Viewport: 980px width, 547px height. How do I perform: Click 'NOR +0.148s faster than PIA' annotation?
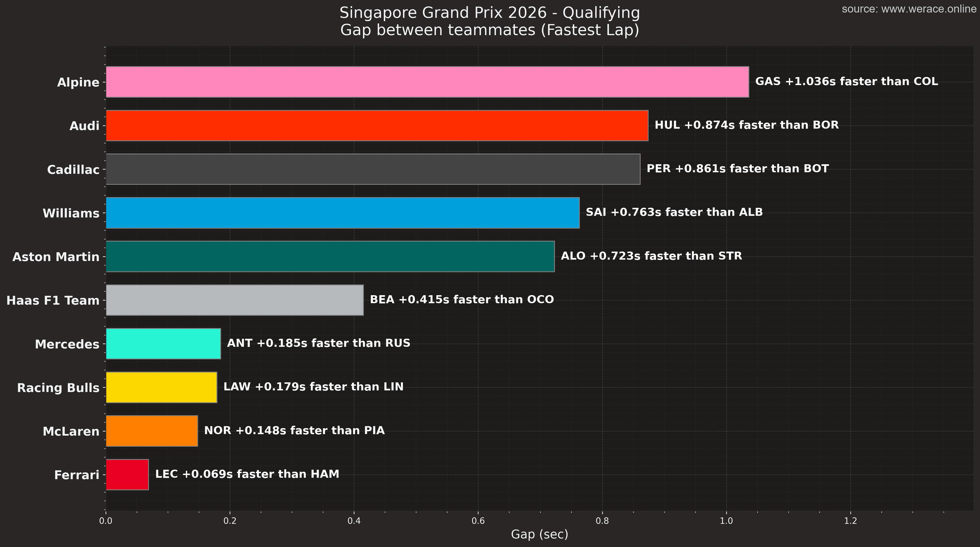tap(295, 431)
